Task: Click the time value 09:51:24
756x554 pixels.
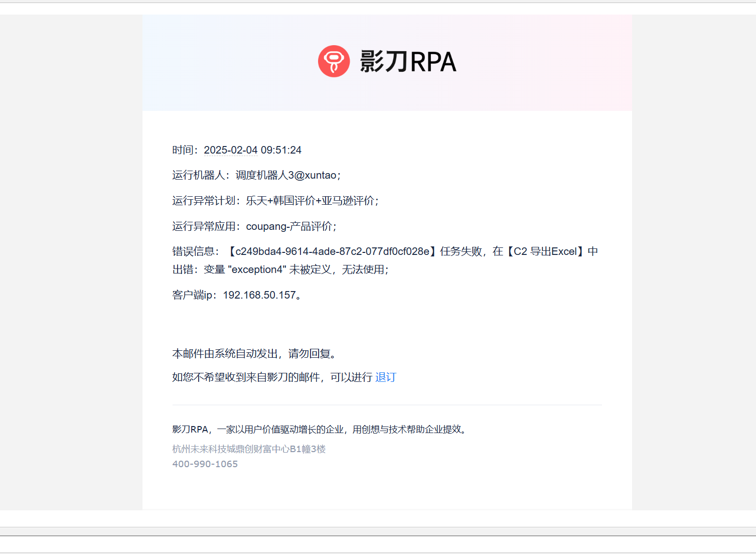Action: click(x=281, y=150)
